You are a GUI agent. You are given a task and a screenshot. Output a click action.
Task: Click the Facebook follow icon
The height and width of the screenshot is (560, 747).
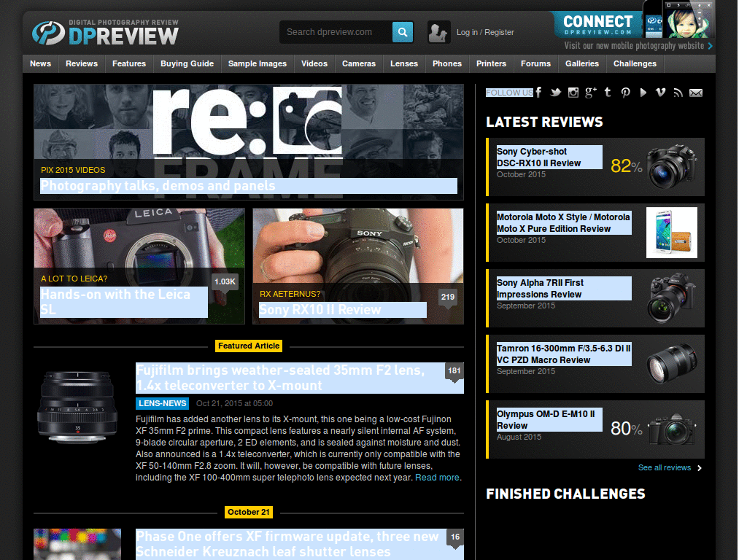[x=538, y=93]
